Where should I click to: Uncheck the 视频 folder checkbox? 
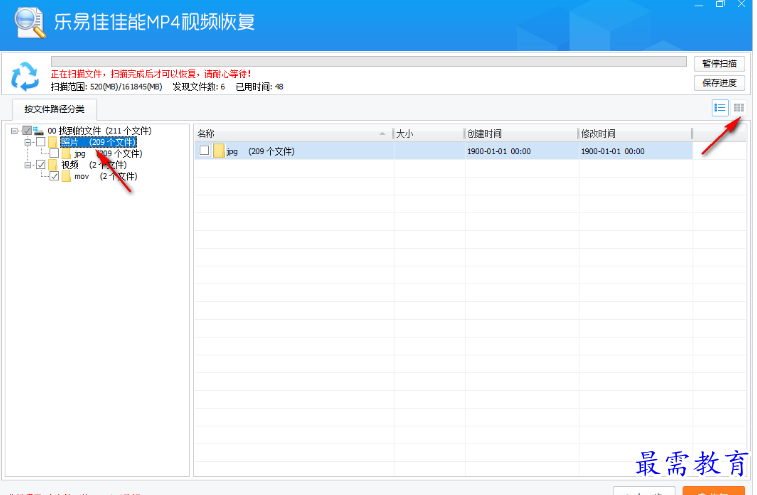(41, 165)
